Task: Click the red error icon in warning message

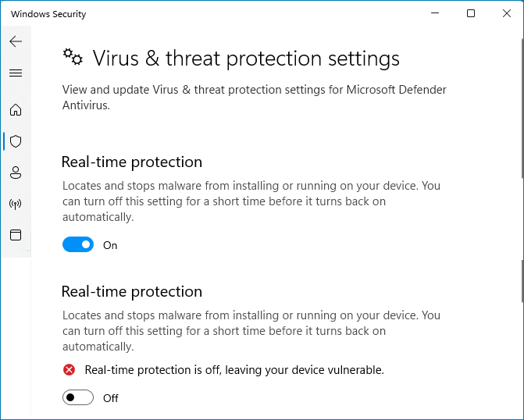Action: (x=70, y=370)
